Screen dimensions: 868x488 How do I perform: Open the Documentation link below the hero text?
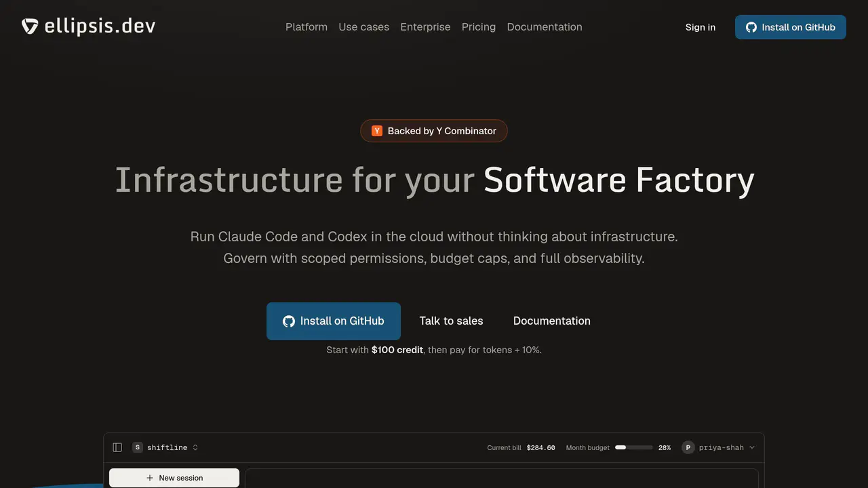click(x=552, y=321)
